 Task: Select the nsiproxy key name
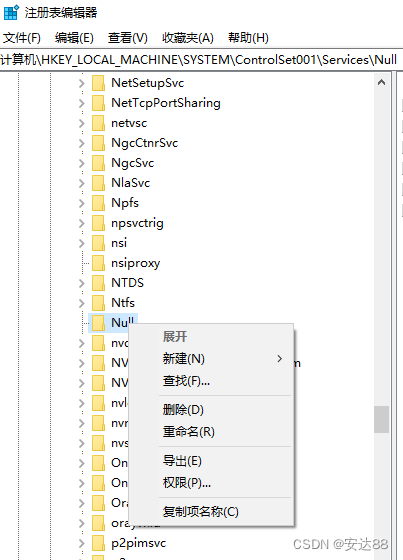135,264
